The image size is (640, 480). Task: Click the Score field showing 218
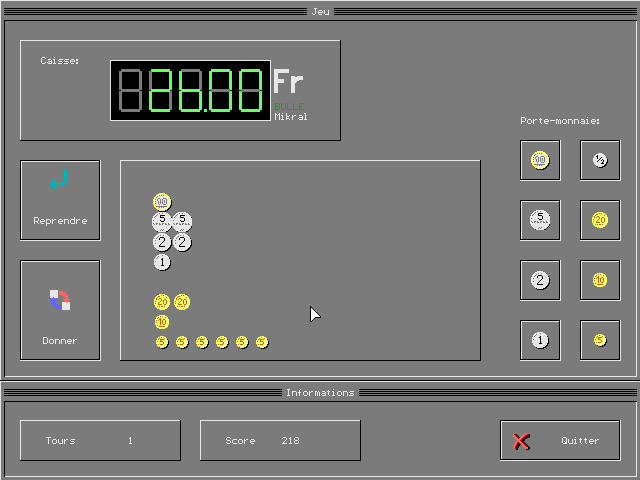point(280,440)
